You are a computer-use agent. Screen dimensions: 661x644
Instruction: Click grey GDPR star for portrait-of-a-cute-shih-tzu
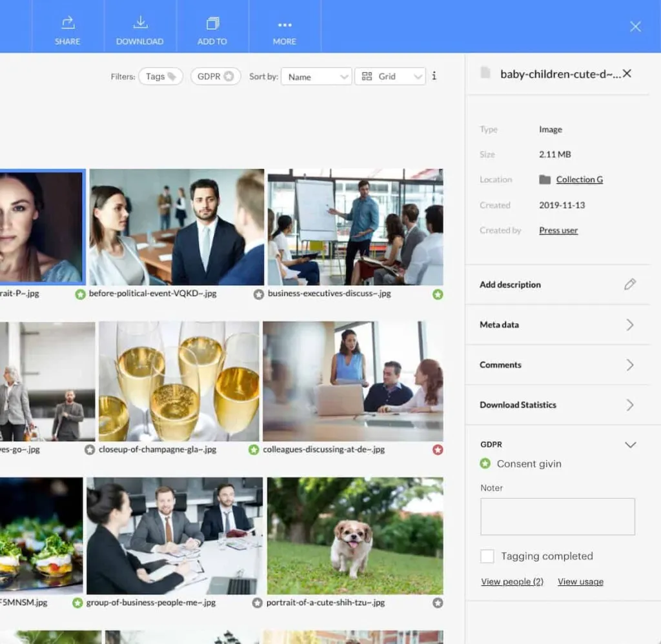(438, 603)
